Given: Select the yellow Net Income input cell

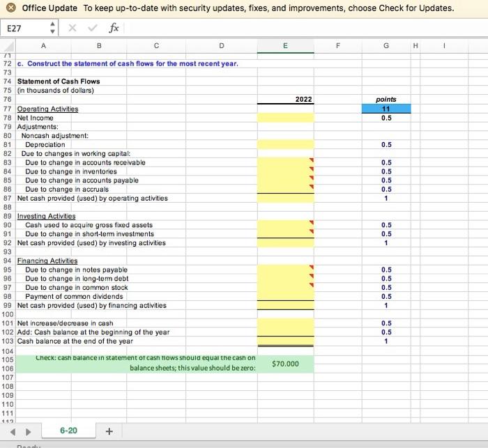Looking at the screenshot, I should 285,118.
